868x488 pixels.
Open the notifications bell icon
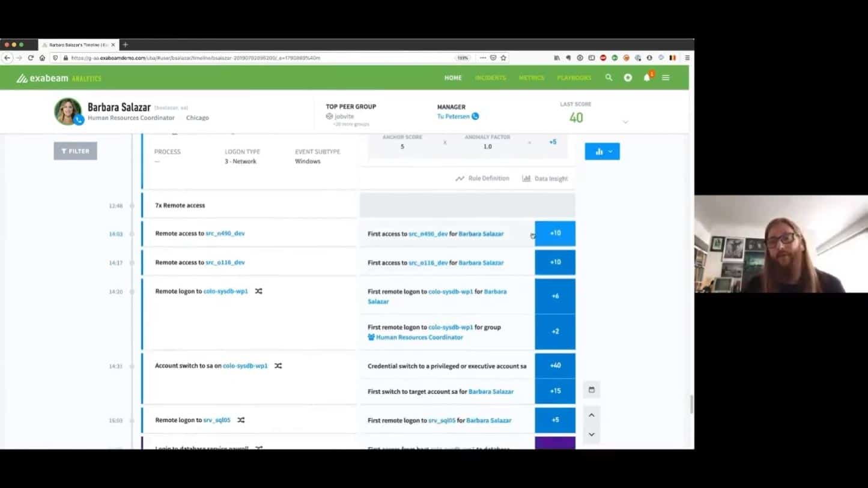click(647, 77)
